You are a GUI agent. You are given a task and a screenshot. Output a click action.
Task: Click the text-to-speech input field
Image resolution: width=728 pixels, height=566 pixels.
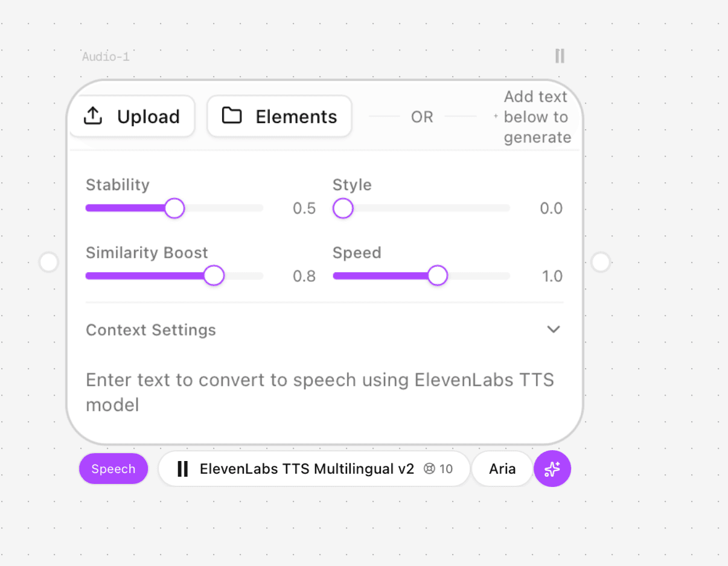(x=324, y=392)
